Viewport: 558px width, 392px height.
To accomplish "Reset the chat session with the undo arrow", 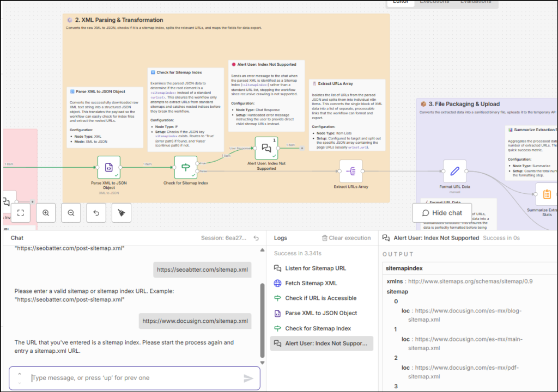I will click(256, 238).
